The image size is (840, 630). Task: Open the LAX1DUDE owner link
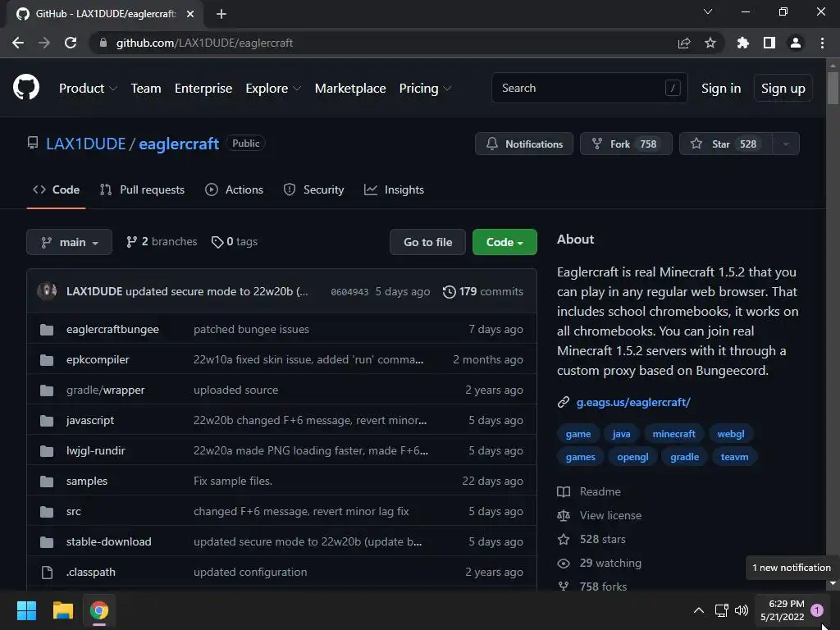[85, 144]
